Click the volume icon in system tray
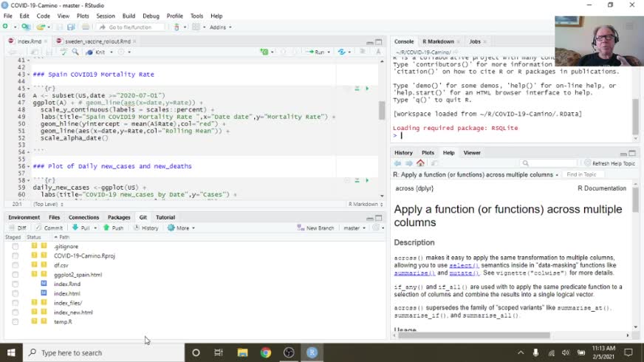 (566, 352)
